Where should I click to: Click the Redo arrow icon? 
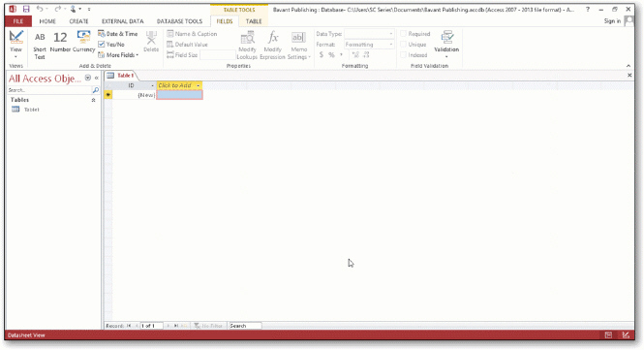[58, 9]
